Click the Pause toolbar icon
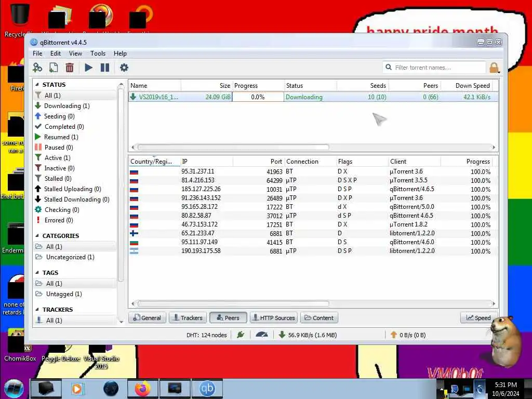The image size is (532, 399). [105, 68]
